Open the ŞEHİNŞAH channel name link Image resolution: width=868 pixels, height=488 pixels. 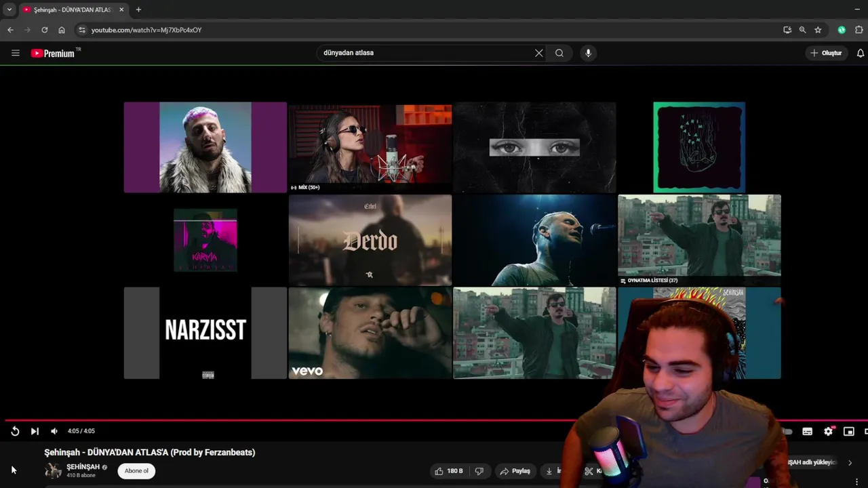pos(83,467)
